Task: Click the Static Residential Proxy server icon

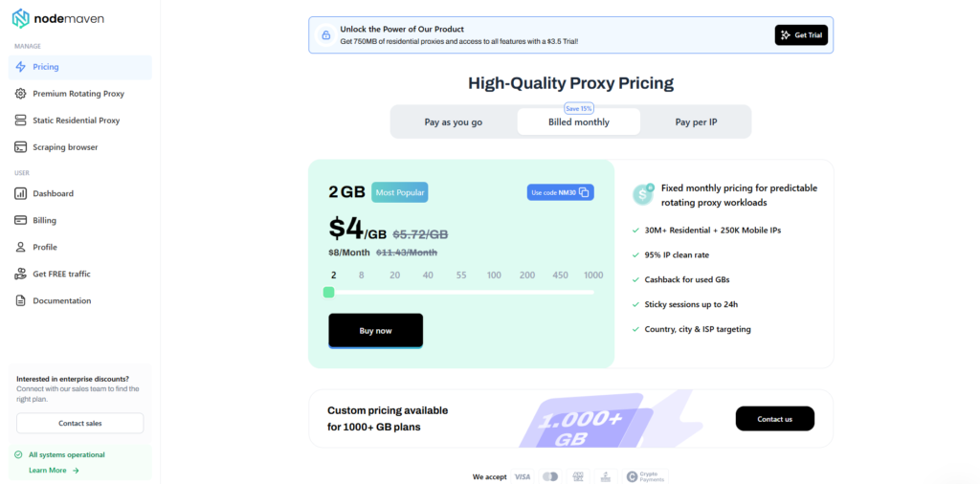Action: pyautogui.click(x=21, y=121)
